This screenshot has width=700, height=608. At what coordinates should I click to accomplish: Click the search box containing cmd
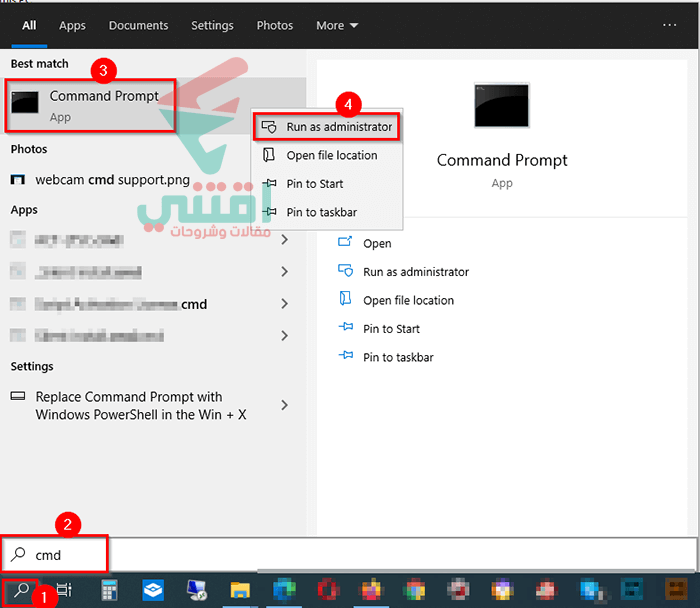(349, 555)
